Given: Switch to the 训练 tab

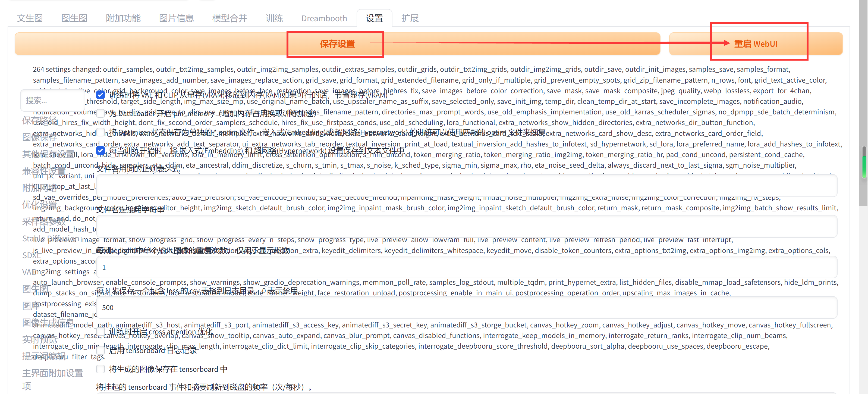Looking at the screenshot, I should (x=274, y=18).
